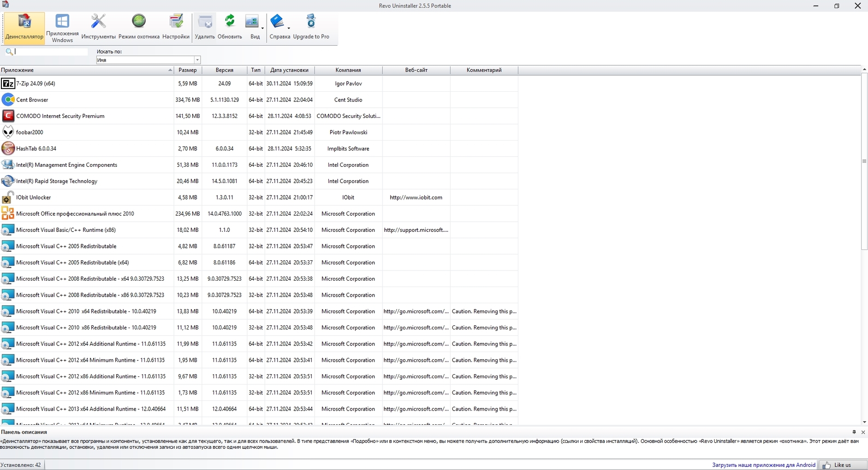Sort by Версия column header
The image size is (868, 470).
pos(225,70)
